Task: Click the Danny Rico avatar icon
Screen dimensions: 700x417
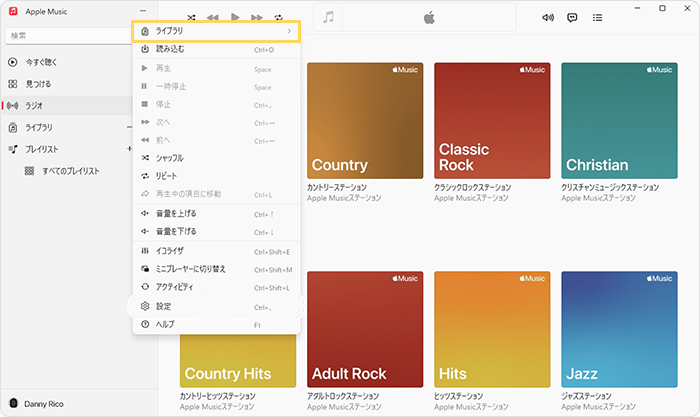Action: 13,403
